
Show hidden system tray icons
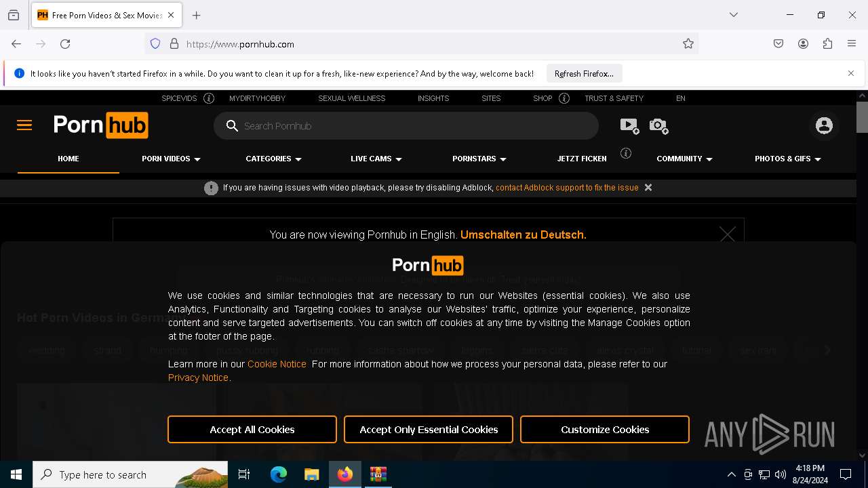tap(731, 474)
